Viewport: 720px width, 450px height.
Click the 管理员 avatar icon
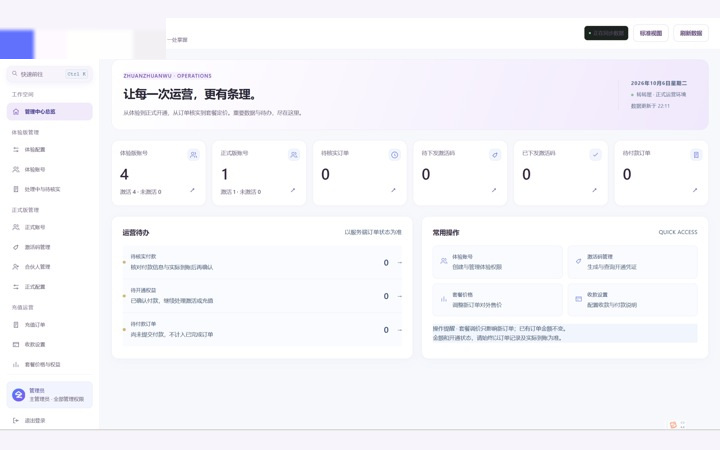(18, 395)
